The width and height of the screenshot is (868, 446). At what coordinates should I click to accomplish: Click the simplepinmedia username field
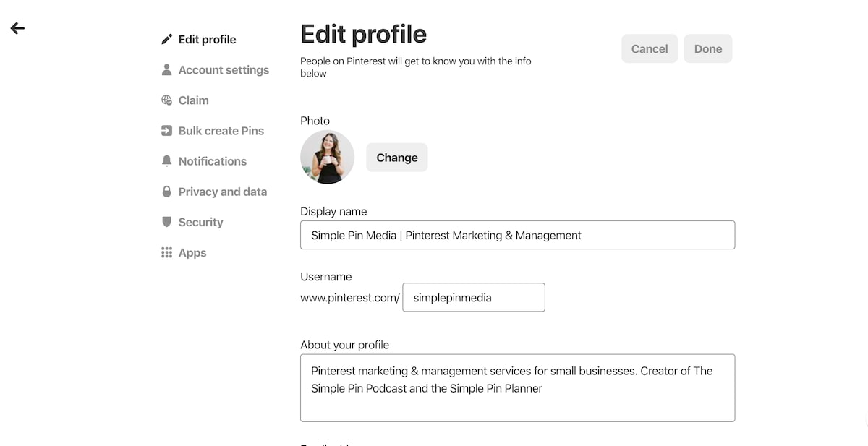(473, 297)
